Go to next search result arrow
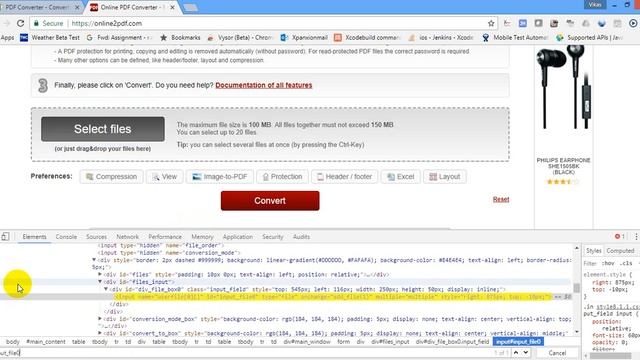The width and height of the screenshot is (640, 360). coord(526,353)
